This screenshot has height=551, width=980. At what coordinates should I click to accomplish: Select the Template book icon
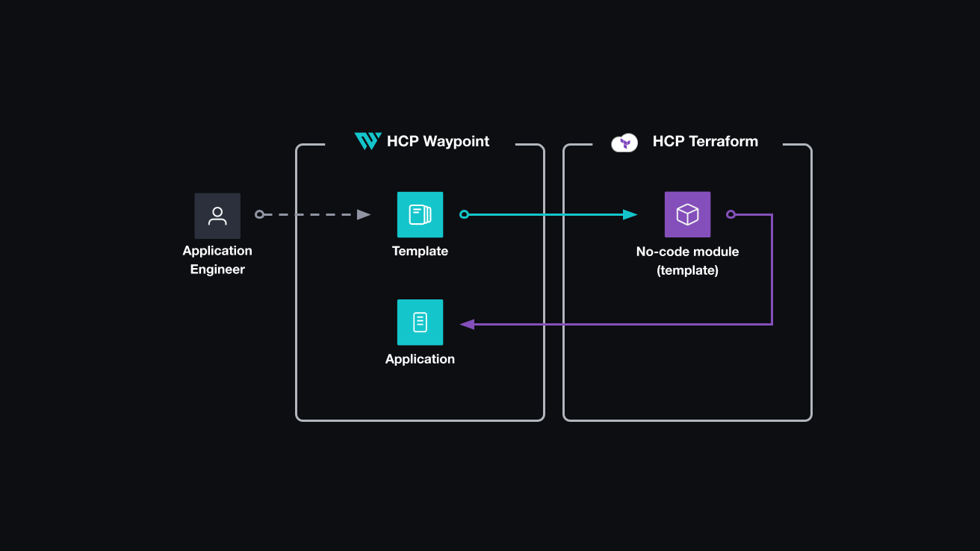tap(420, 215)
